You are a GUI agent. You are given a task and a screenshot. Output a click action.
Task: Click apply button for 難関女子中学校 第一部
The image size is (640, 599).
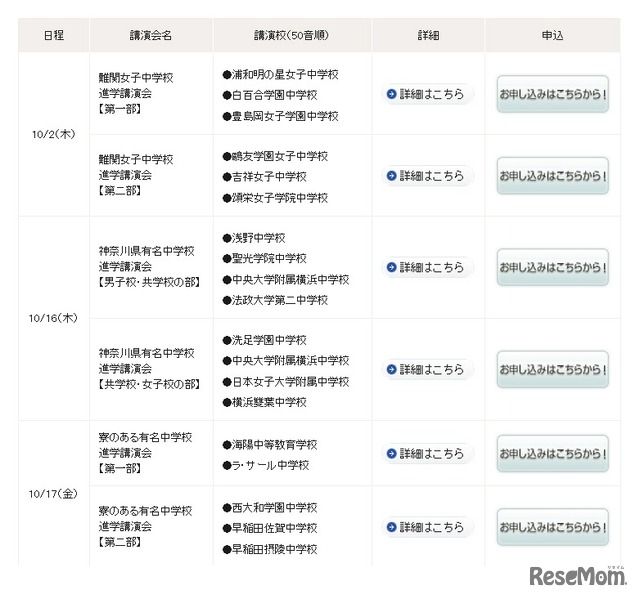pyautogui.click(x=553, y=94)
